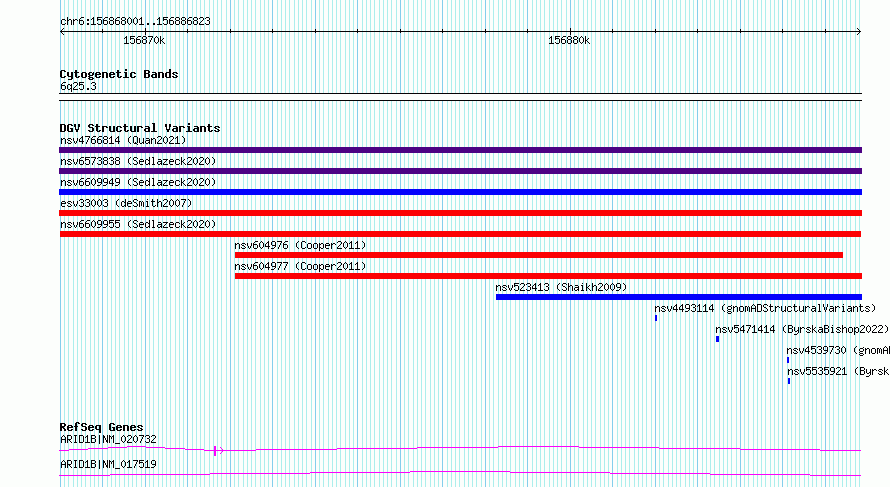Viewport: 890px width, 487px height.
Task: Click the small nsv4493114 variant marker
Action: 656,318
